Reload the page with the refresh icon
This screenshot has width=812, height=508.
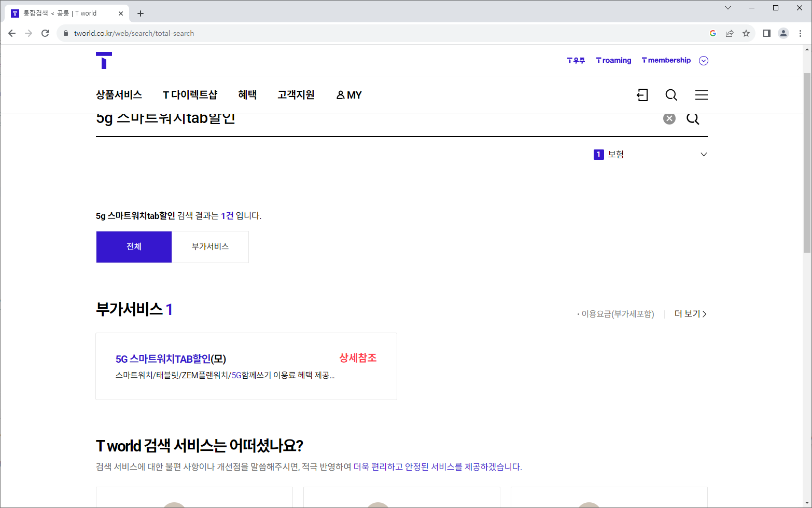45,33
